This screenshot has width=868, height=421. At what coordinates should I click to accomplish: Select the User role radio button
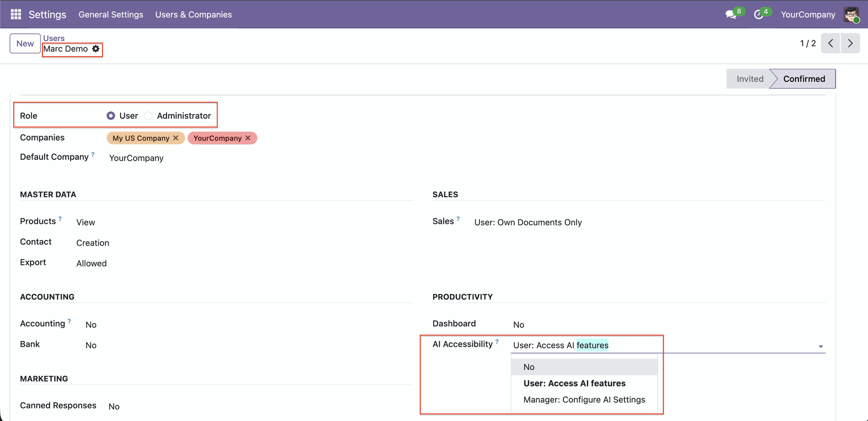(x=111, y=116)
